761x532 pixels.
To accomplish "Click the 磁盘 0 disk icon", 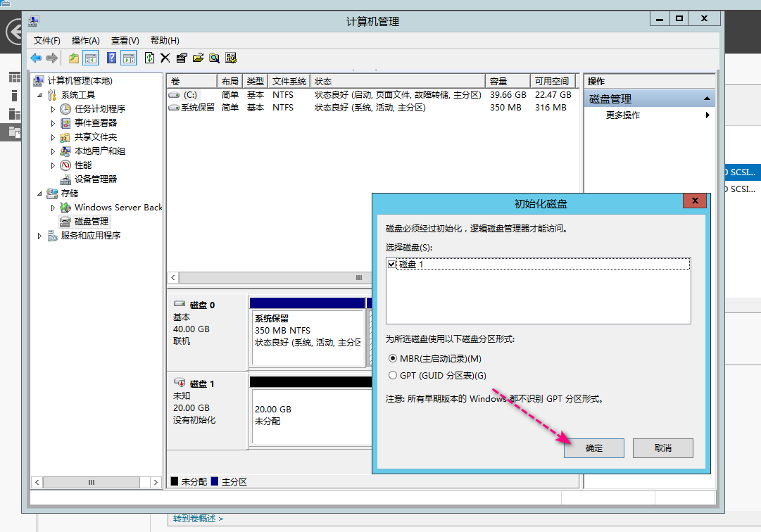I will tap(179, 303).
